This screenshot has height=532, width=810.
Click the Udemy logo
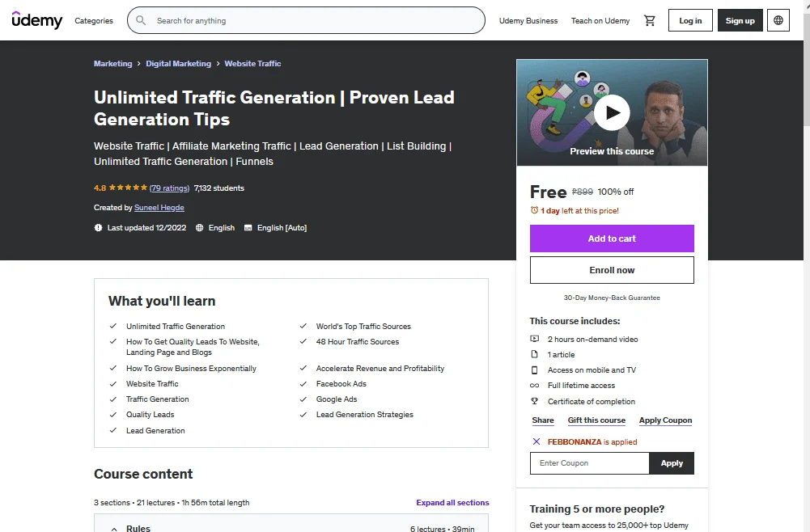pyautogui.click(x=36, y=20)
